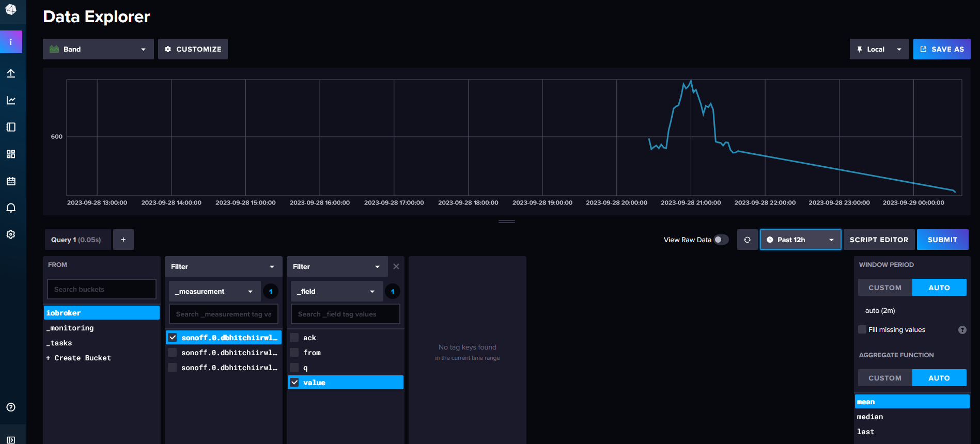This screenshot has height=444, width=980.
Task: Open the Local timezone dropdown
Action: [879, 49]
